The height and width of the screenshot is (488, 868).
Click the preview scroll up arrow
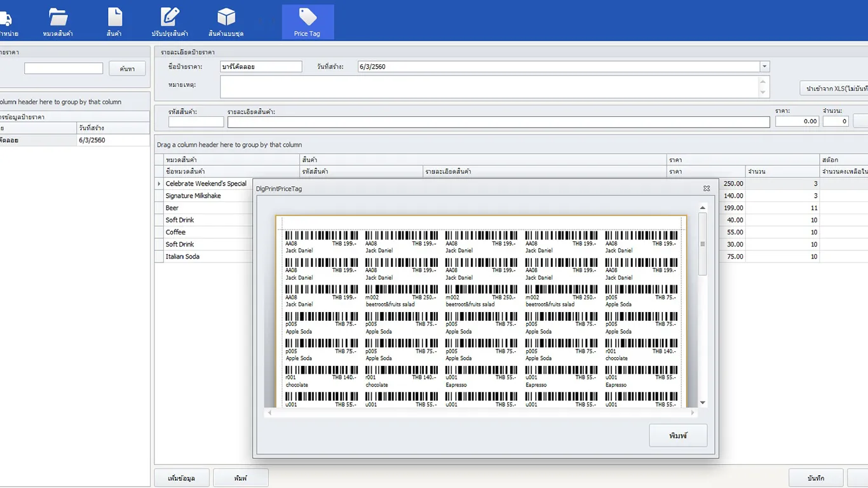pyautogui.click(x=702, y=208)
